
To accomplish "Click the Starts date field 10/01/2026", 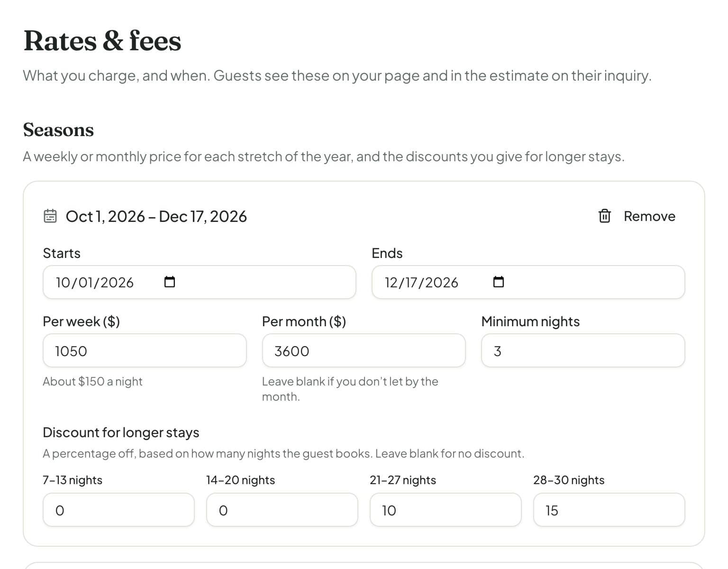I will click(199, 282).
